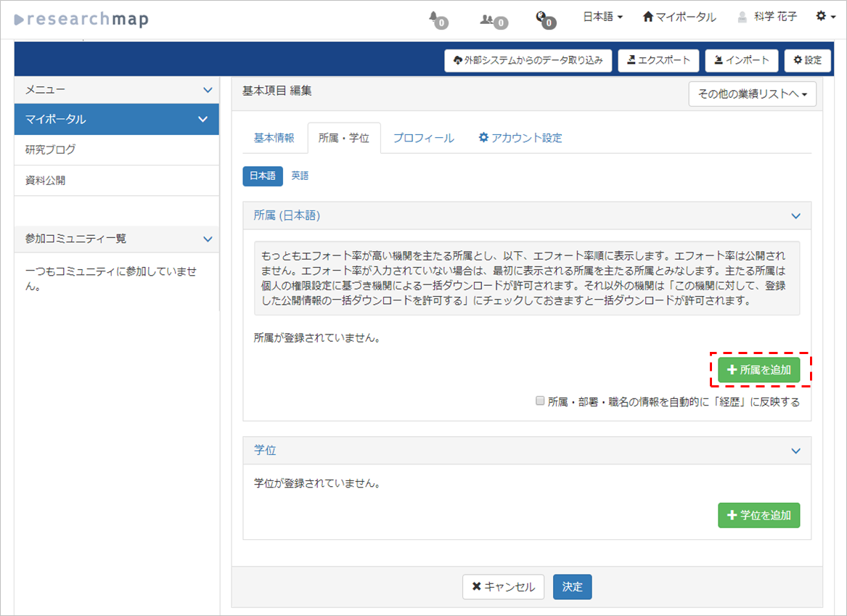Collapse 参加コミュニティ一覧 chevron
Screen dimensions: 847x616
pos(208,239)
